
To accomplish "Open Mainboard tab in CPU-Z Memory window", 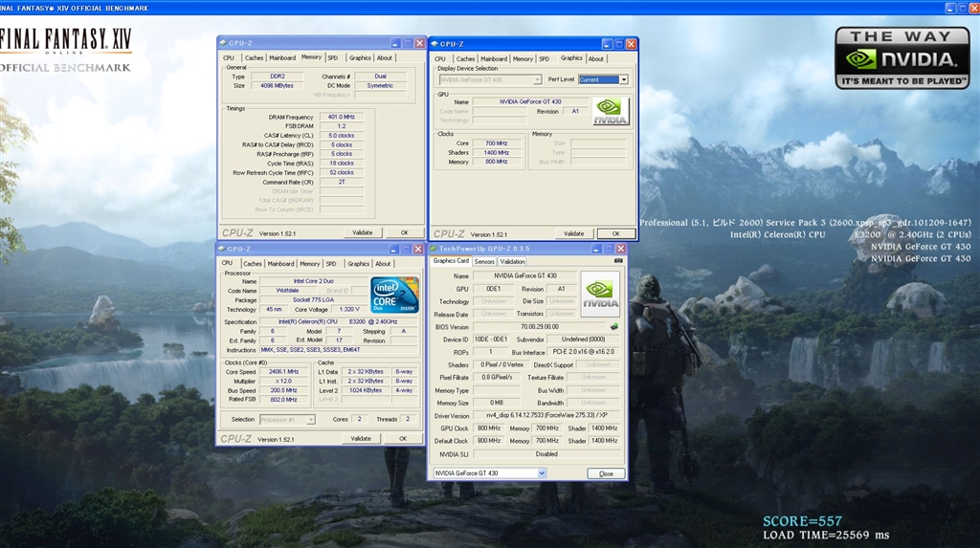I will 282,57.
